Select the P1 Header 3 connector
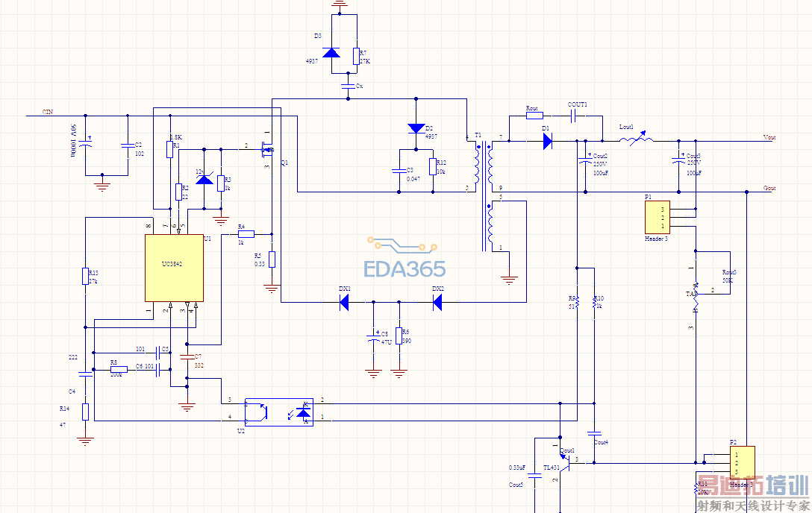Viewport: 812px width, 513px height. tap(658, 217)
